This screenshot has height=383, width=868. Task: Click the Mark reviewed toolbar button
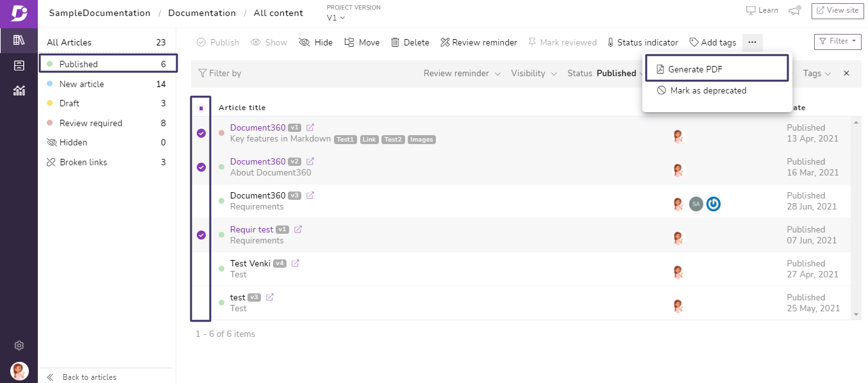[x=562, y=42]
